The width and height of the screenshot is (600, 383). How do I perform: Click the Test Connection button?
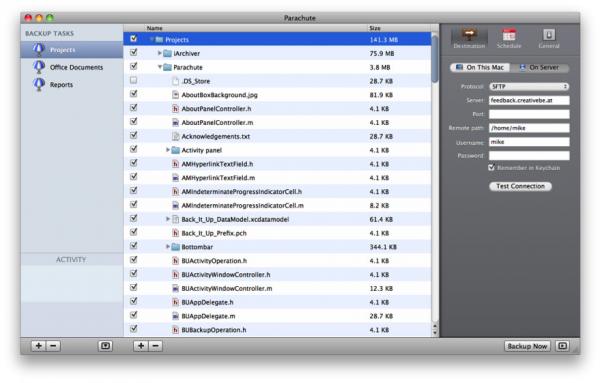(520, 186)
